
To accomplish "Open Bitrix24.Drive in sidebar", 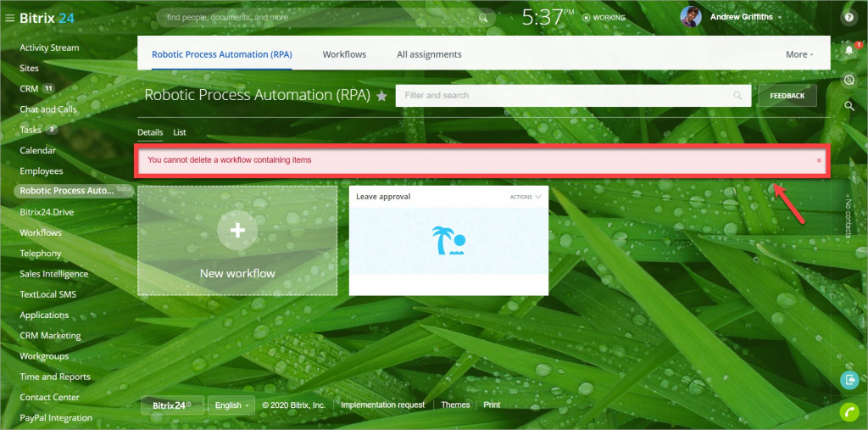I will (47, 212).
